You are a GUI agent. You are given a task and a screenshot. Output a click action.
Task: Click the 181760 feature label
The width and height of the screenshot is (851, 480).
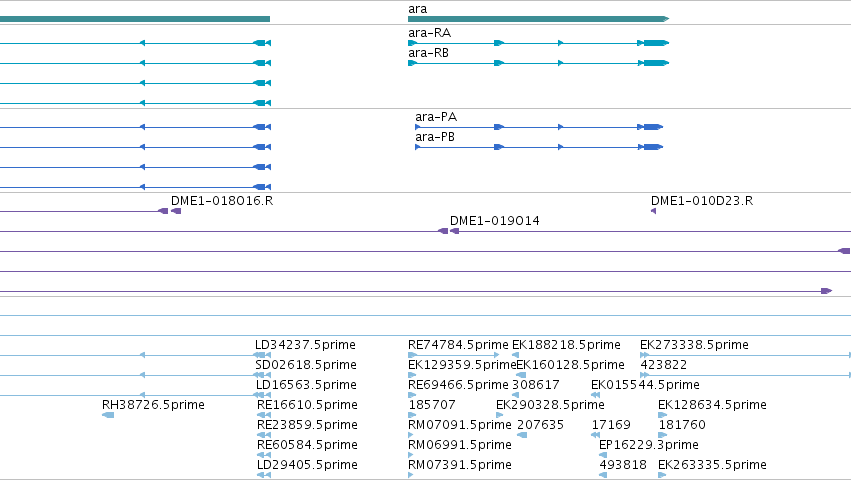tap(682, 425)
